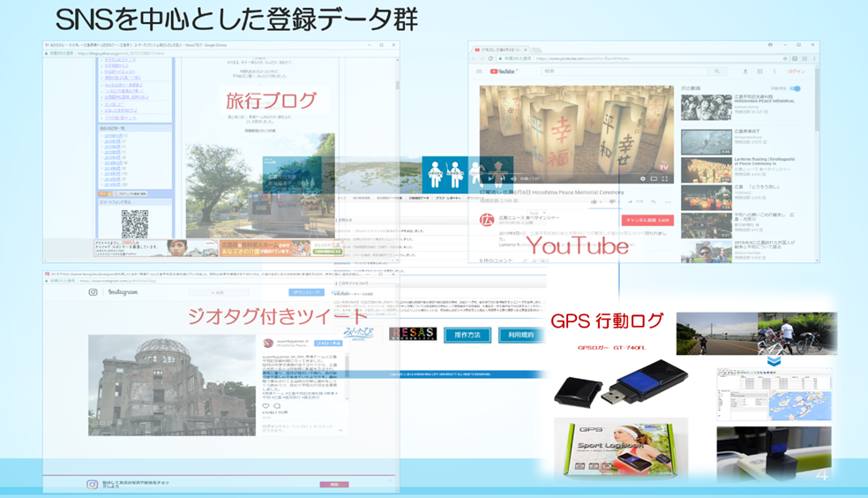This screenshot has height=498, width=868.
Task: Like the video with thumbs-up icon
Action: pyautogui.click(x=595, y=201)
